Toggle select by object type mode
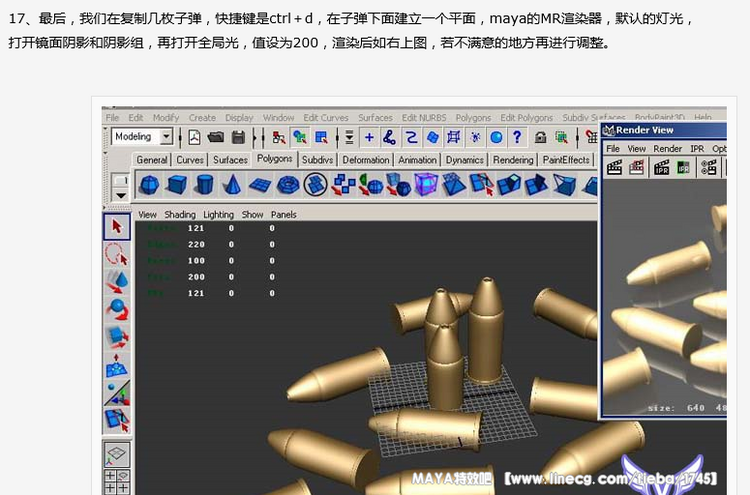750x495 pixels. pyautogui.click(x=300, y=138)
